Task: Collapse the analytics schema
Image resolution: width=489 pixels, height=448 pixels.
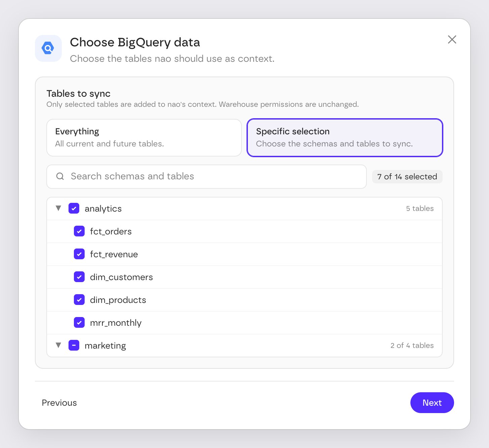Action: pos(58,208)
